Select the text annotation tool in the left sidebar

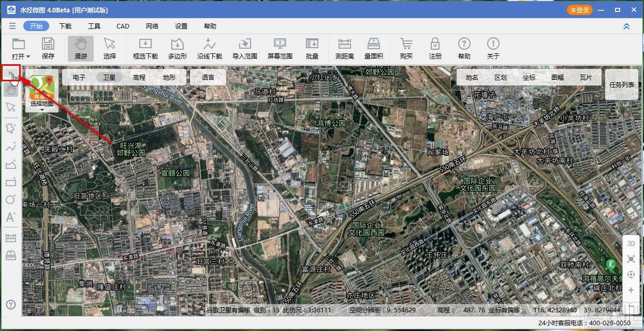(10, 217)
